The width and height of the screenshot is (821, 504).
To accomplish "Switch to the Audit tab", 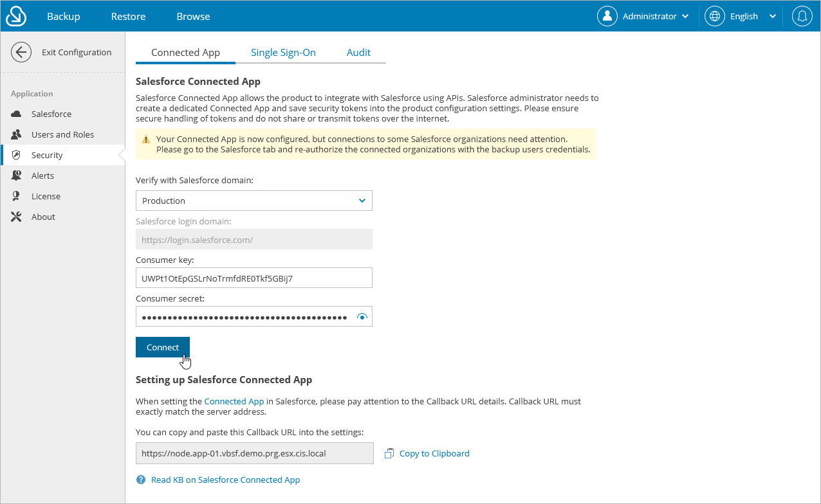I will coord(358,53).
